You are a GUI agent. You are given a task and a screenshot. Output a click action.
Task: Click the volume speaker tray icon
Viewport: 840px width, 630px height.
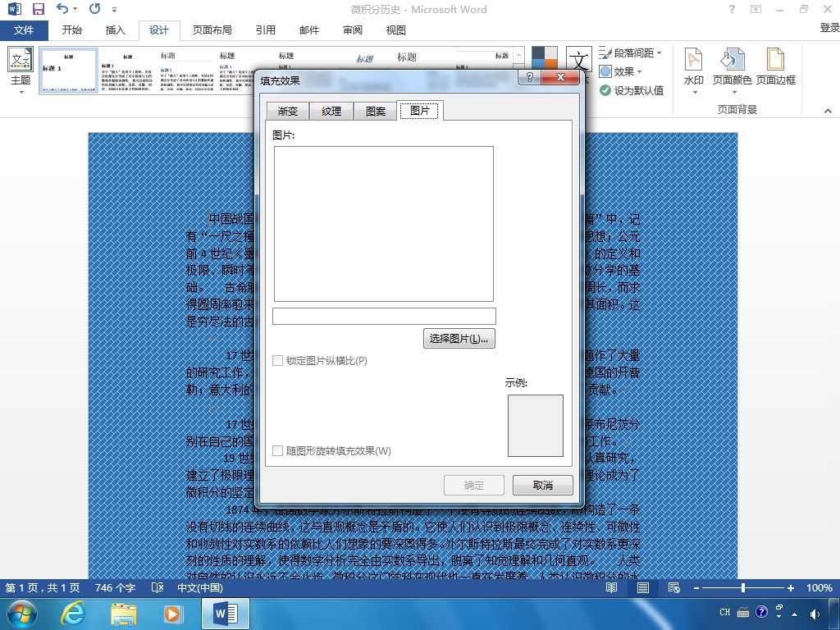(815, 614)
